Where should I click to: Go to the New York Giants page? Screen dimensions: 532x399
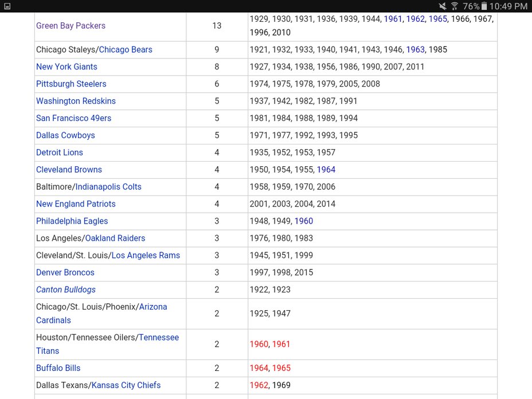click(66, 67)
